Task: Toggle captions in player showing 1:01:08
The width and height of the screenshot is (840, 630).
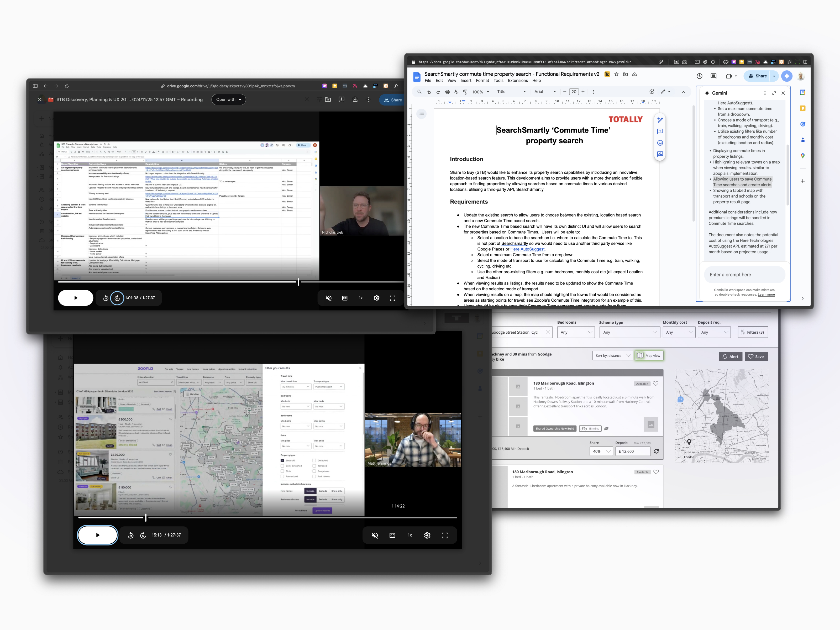Action: (345, 298)
